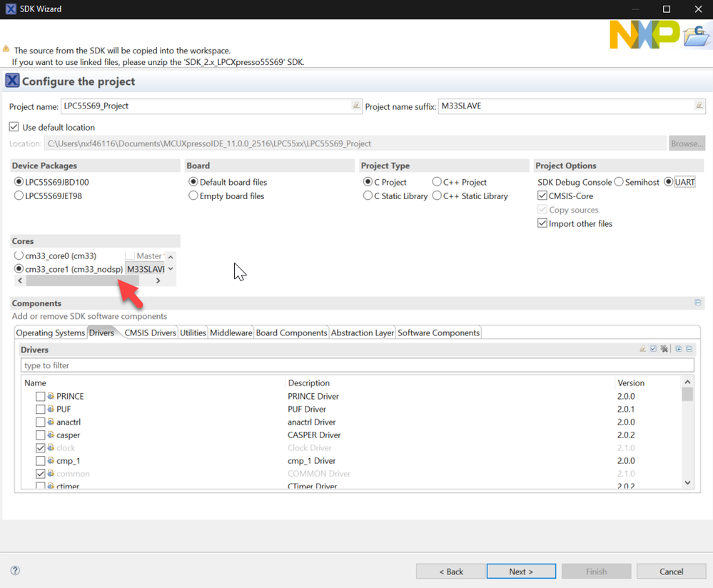Screen dimensions: 713x588
Task: Check the anactrl driver checkbox
Action: [x=41, y=422]
